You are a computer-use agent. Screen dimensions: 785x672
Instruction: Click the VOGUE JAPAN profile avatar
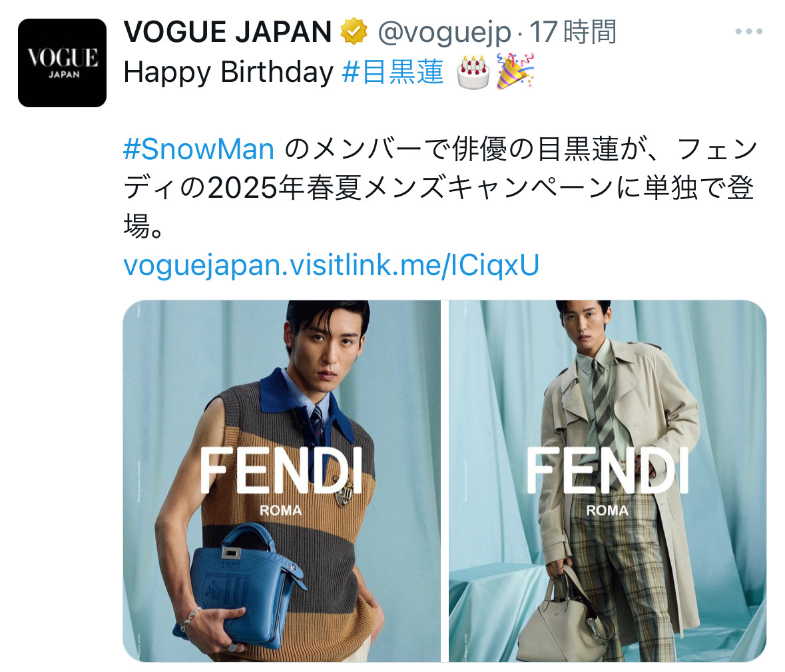pos(62,63)
